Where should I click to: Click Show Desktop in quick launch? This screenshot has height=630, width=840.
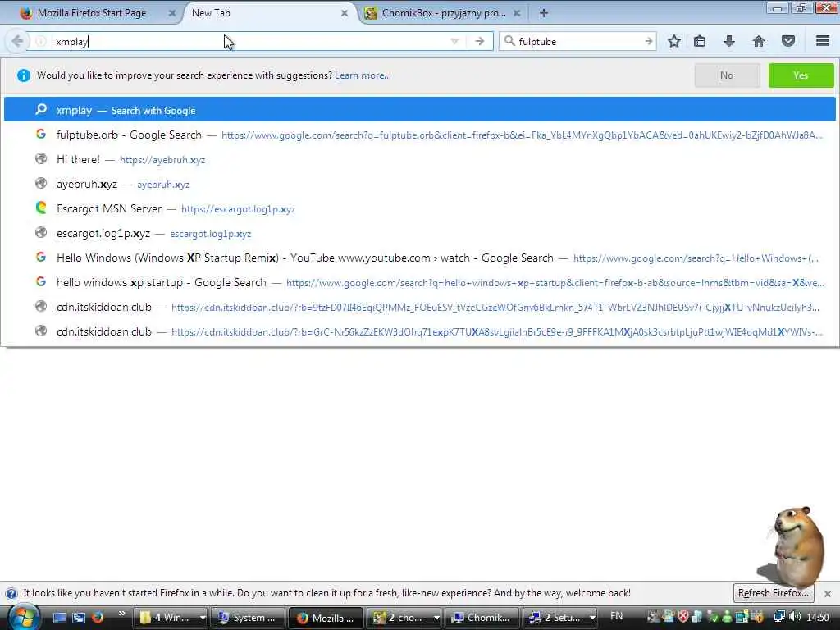click(x=59, y=618)
